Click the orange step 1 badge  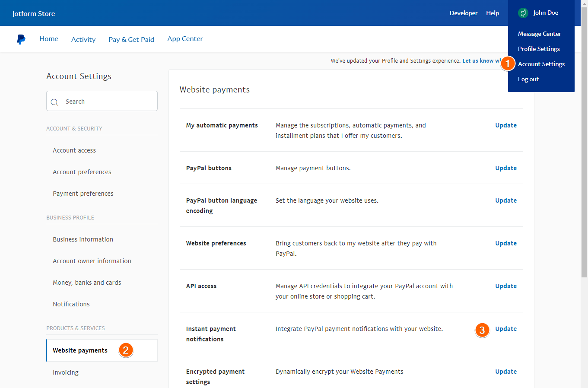tap(508, 64)
